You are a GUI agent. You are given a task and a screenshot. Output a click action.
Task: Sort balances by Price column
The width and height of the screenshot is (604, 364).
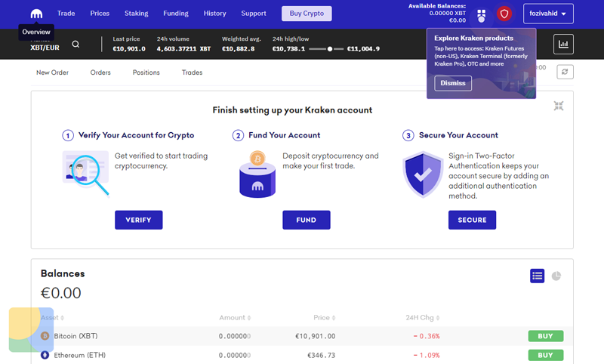(325, 318)
